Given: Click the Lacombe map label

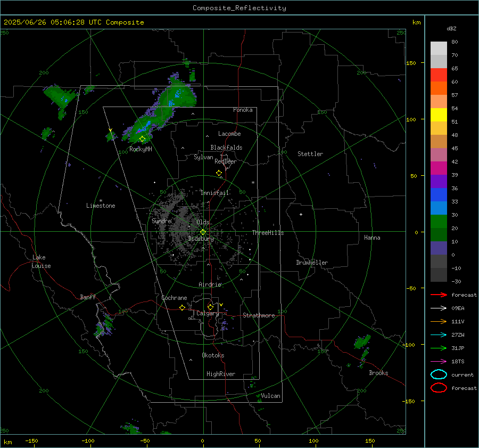Looking at the screenshot, I should click(229, 134).
